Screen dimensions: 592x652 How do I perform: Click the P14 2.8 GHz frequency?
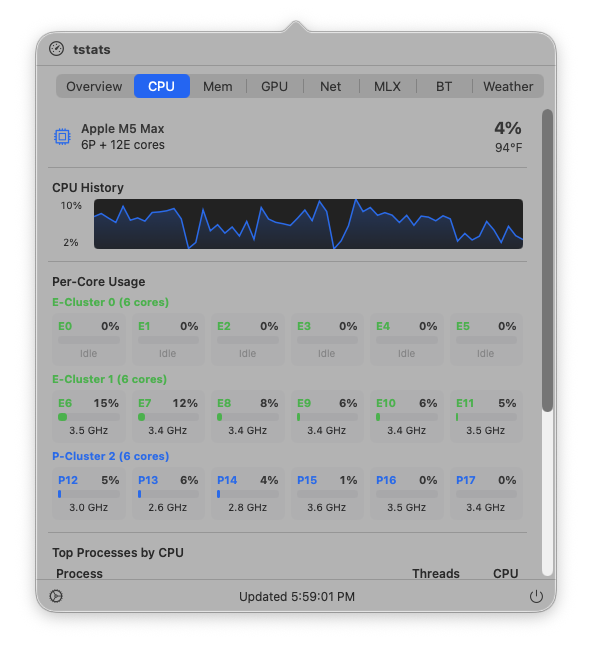[247, 507]
